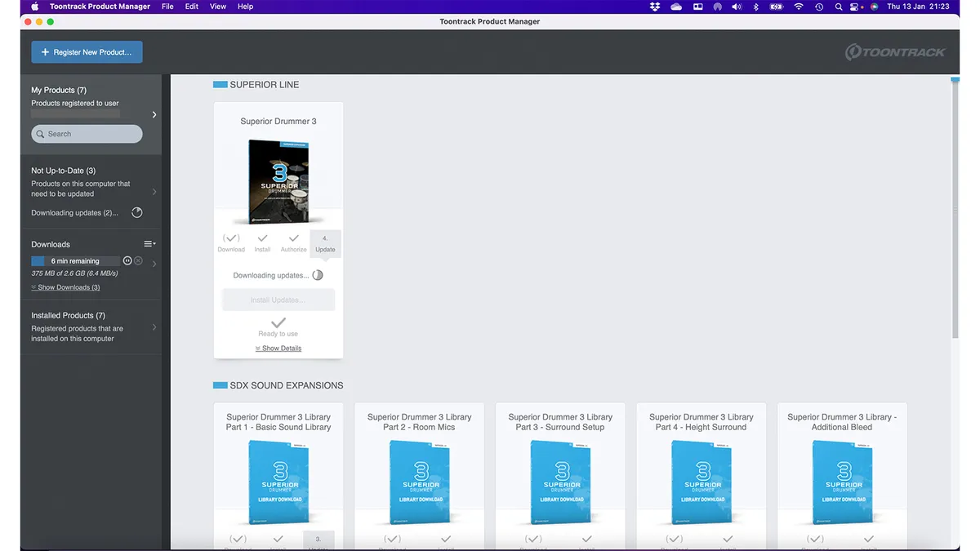Click Part 3 Surround Setup thumbnail
Viewport: 980px width, 551px height.
pos(560,482)
